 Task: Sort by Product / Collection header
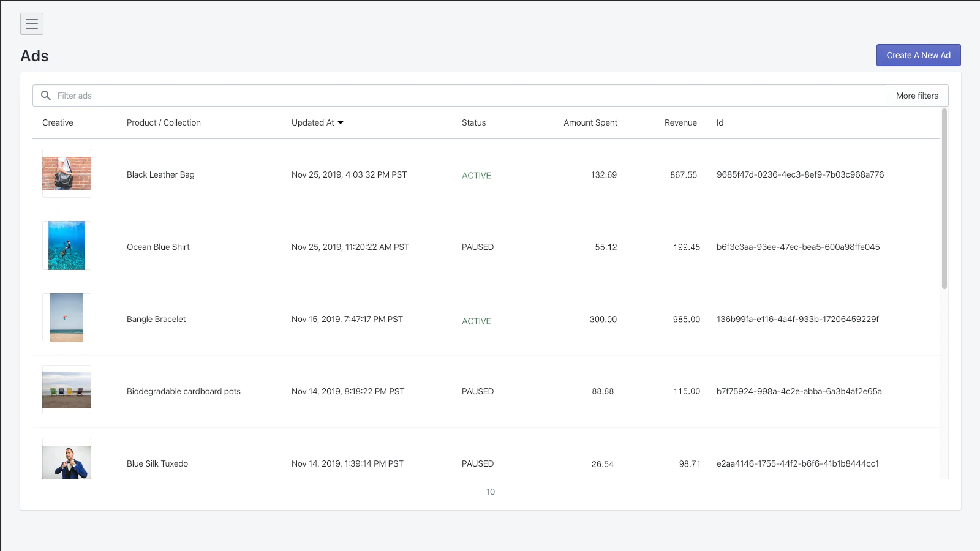(x=164, y=122)
